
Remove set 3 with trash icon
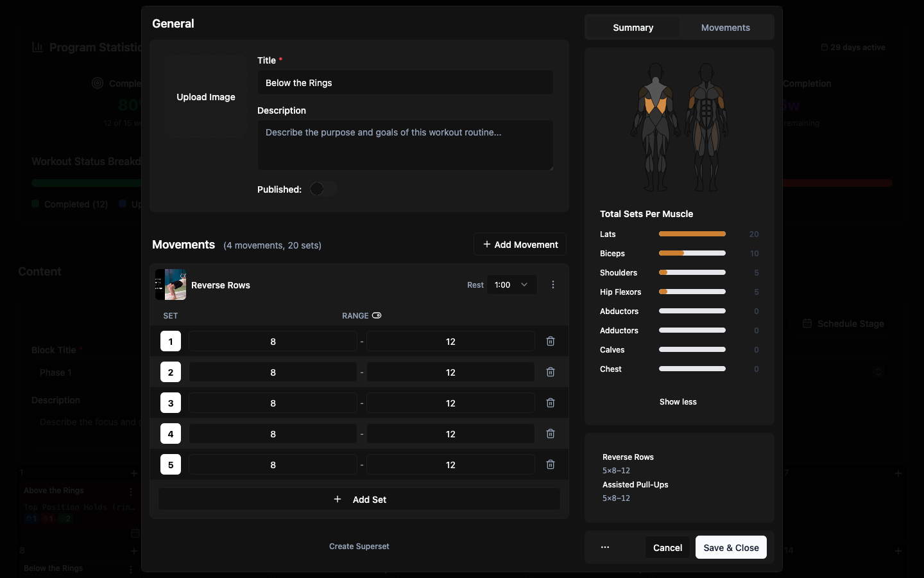(550, 403)
